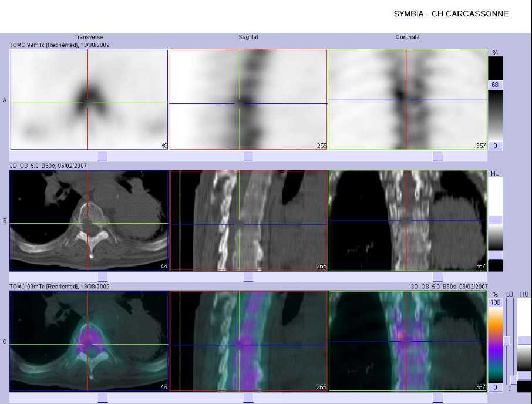The image size is (532, 404).
Task: Click slice slider thumb under fused transverse view
Action: [x=103, y=398]
